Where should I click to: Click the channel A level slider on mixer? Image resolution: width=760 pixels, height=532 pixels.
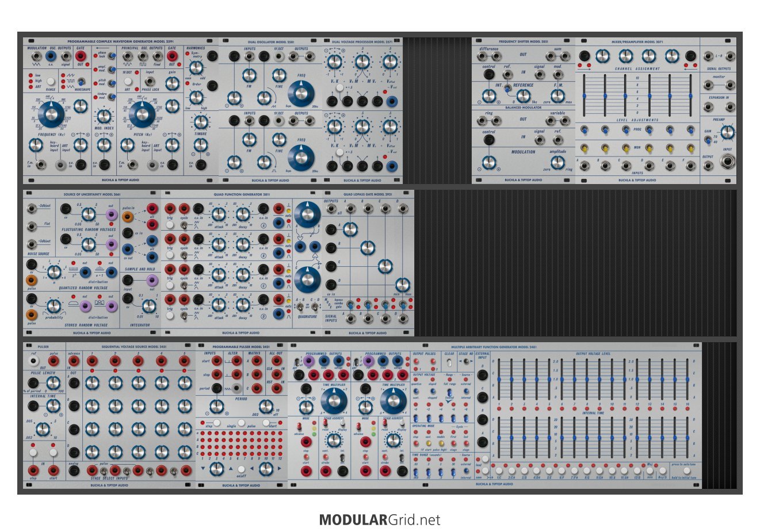pos(585,95)
